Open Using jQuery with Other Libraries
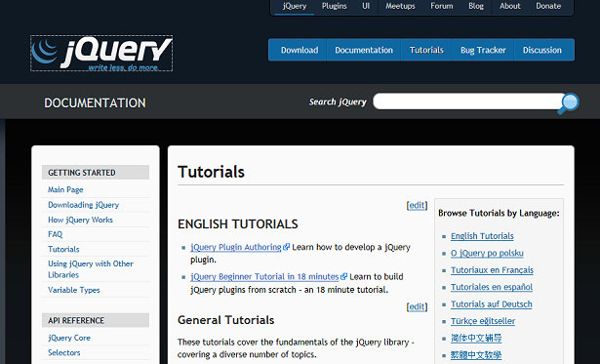600x364 pixels. [x=91, y=269]
